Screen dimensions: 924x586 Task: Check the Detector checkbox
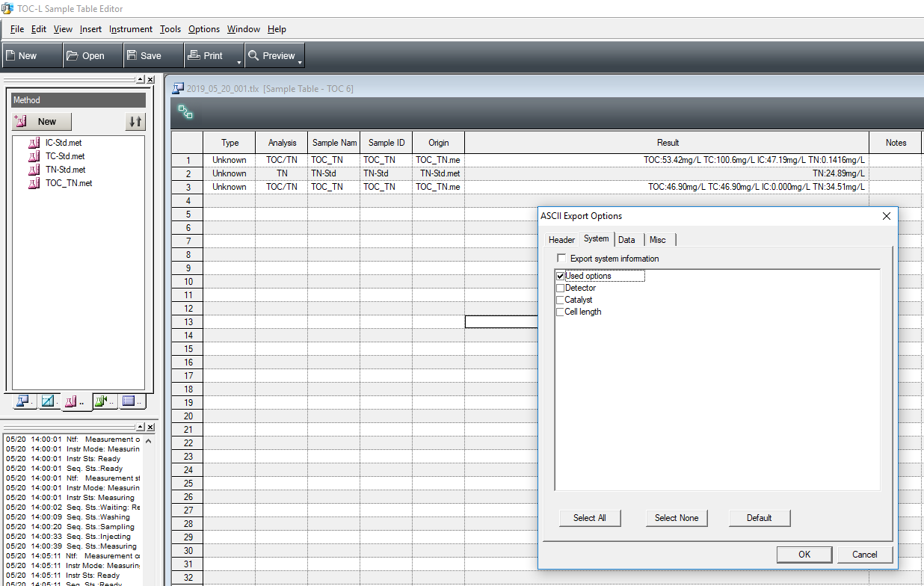pyautogui.click(x=560, y=288)
